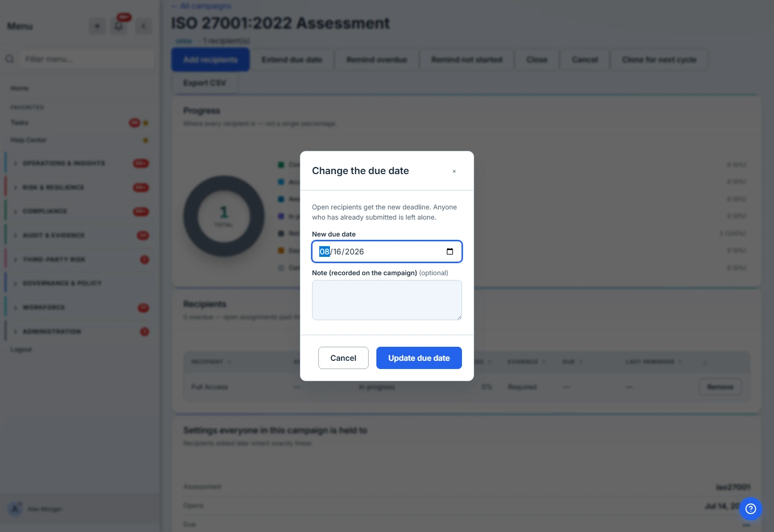Image resolution: width=774 pixels, height=532 pixels.
Task: Click the Full Access recipient cell
Action: coord(209,387)
